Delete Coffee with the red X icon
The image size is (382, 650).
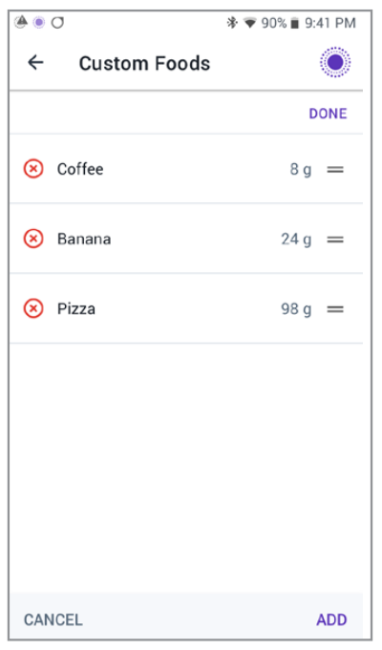tap(34, 169)
